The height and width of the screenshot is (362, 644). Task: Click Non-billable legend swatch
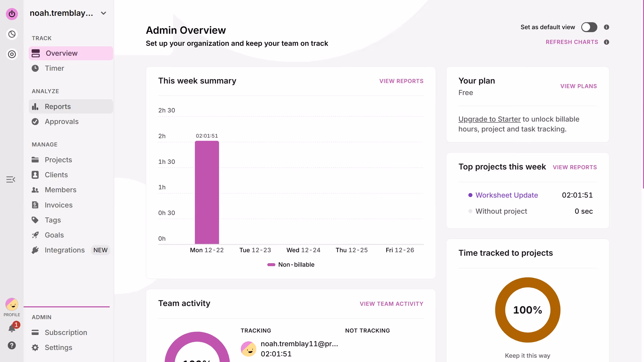[271, 265]
